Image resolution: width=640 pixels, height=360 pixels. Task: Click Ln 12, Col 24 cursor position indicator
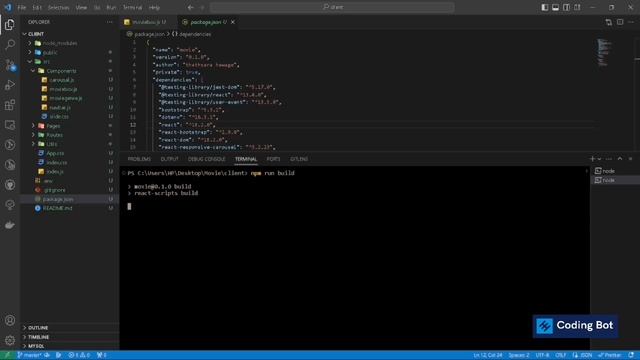pos(488,355)
